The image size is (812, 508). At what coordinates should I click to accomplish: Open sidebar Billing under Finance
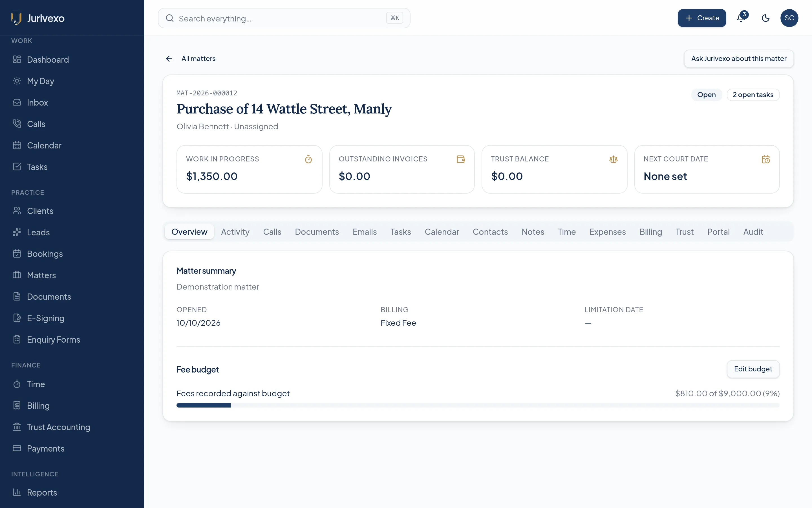tap(72, 406)
